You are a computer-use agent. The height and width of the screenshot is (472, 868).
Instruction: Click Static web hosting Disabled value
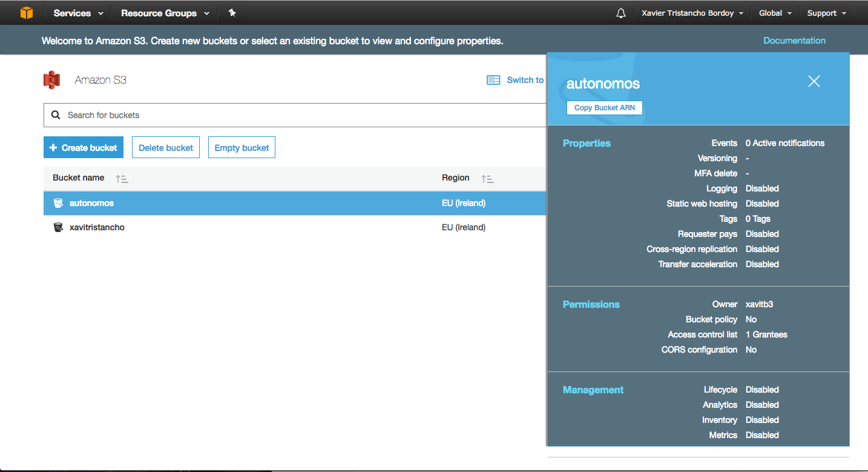point(762,204)
